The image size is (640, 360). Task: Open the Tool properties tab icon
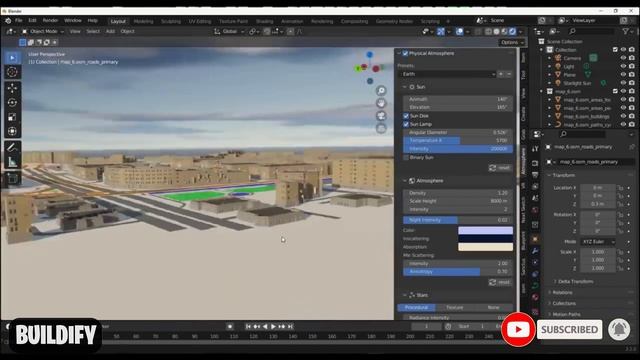(535, 149)
